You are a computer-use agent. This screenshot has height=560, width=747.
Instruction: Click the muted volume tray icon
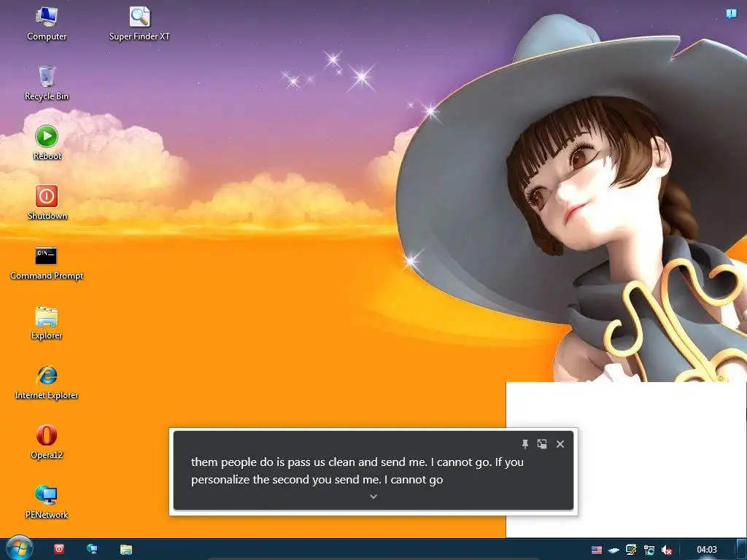click(x=667, y=550)
